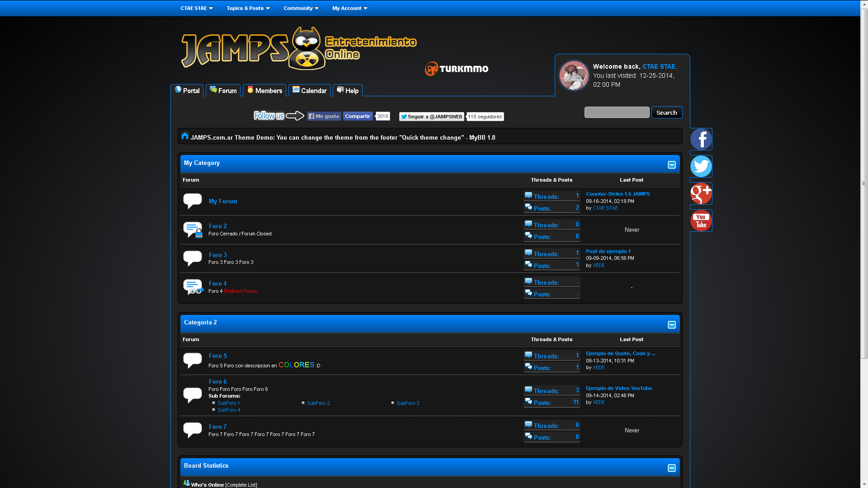Click the home icon in the breadcrumb bar
Viewport: 868px width, 488px height.
185,136
